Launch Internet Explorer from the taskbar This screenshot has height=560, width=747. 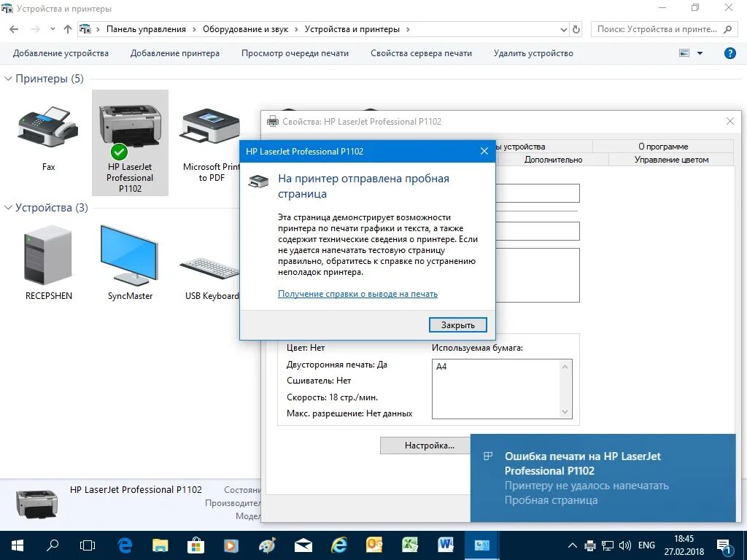click(338, 545)
